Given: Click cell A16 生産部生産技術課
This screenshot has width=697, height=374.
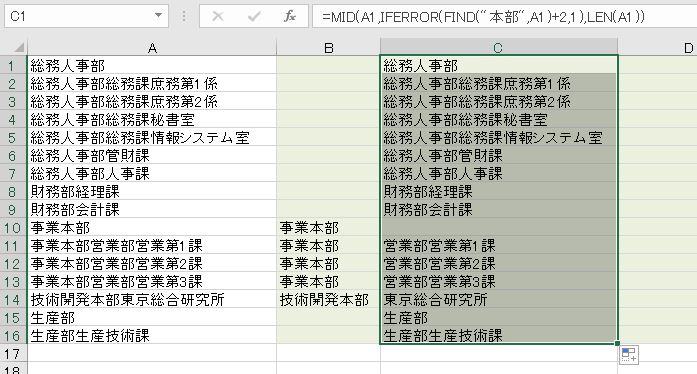Looking at the screenshot, I should click(152, 336).
